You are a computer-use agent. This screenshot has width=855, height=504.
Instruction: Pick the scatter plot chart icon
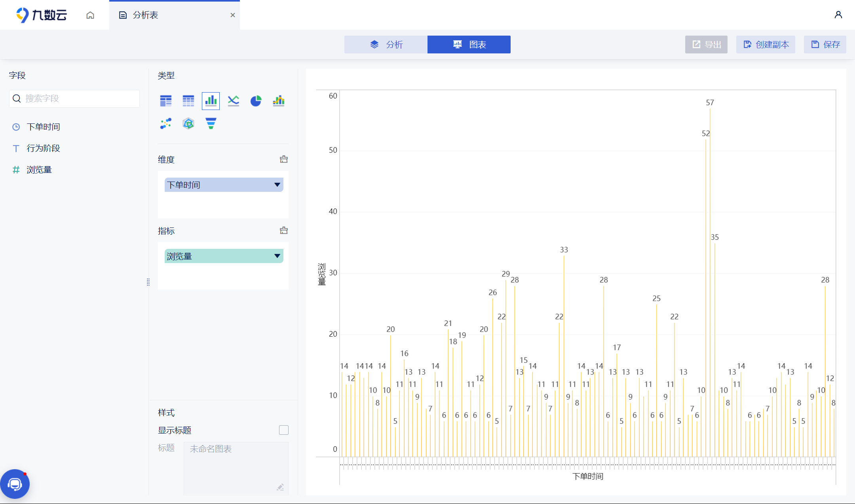tap(166, 123)
